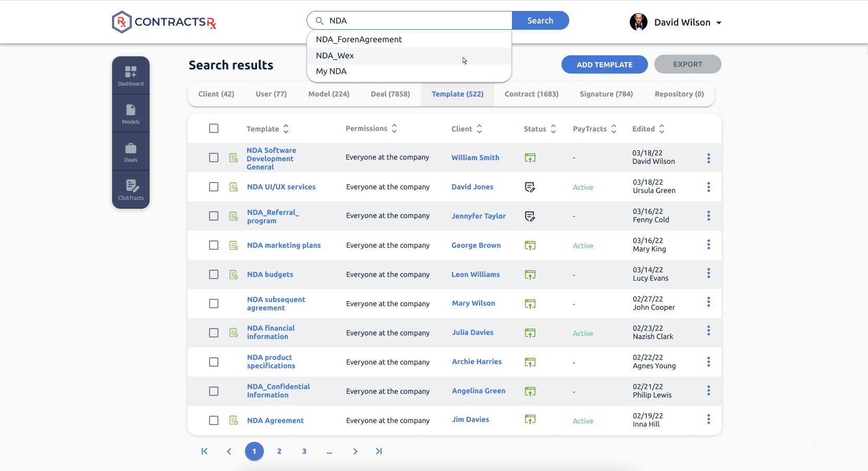Check the NDA UI/UX services row
Screen dimensions: 868x471
[x=214, y=187]
